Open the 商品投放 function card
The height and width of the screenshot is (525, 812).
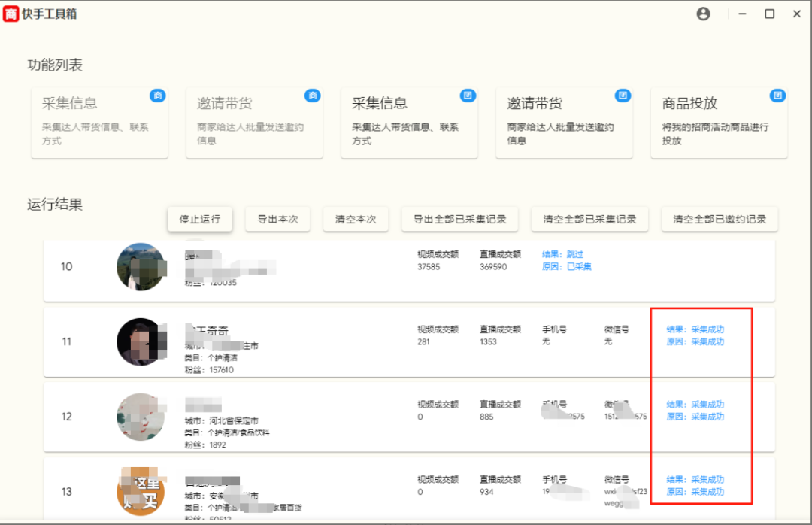[x=719, y=124]
